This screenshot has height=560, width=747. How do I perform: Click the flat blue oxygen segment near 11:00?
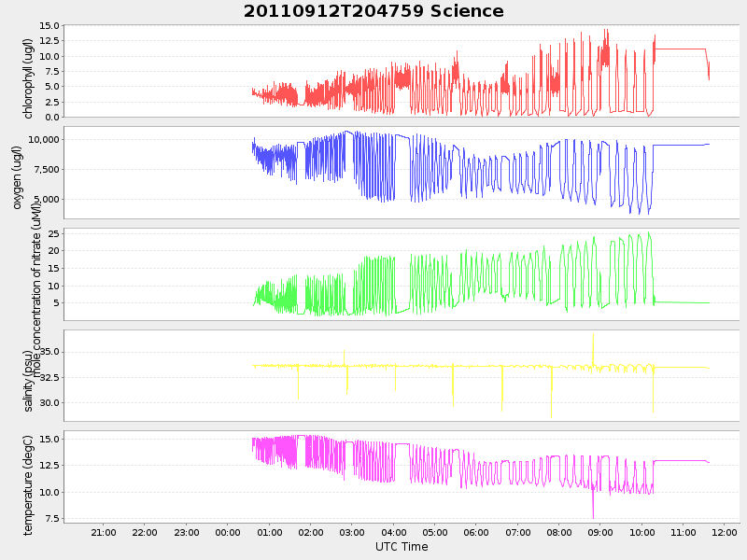682,145
